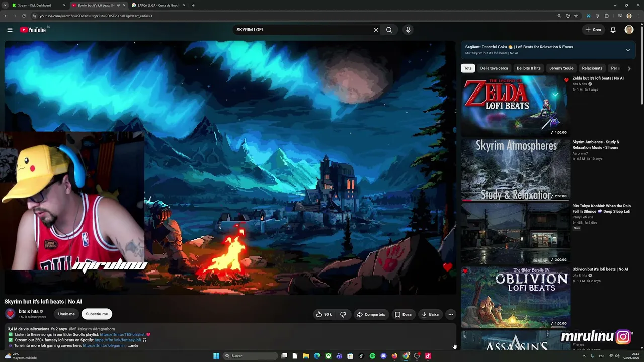The image size is (644, 362).
Task: Open the 90s Tokyo Konbini thumbnail
Action: click(515, 234)
